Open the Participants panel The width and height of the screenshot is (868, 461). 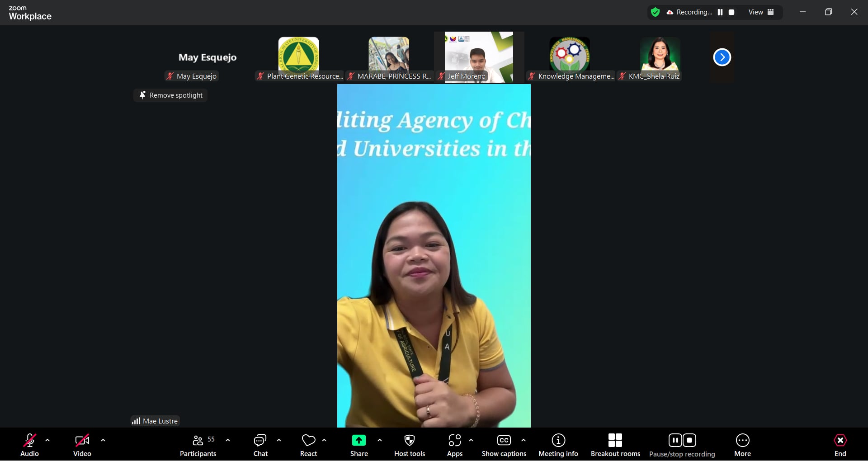tap(198, 441)
